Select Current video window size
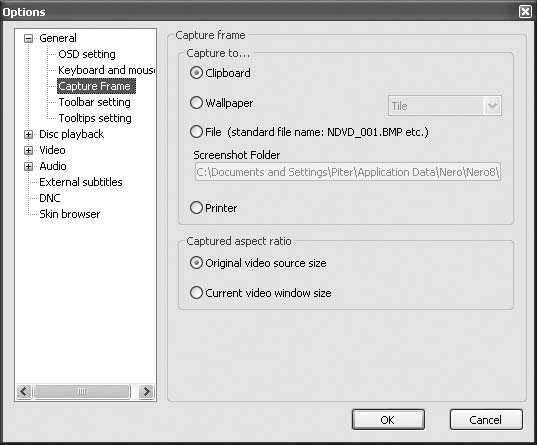This screenshot has width=537, height=445. click(x=196, y=293)
